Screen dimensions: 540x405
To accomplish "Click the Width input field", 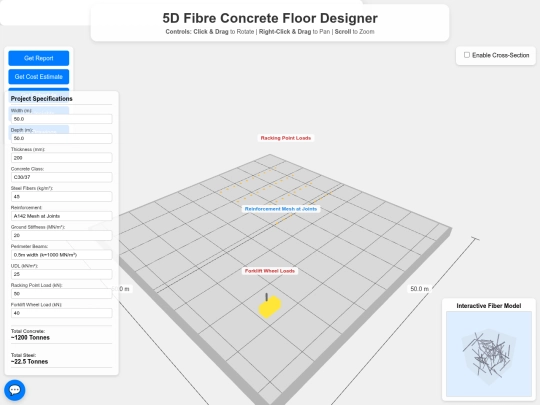I will tap(62, 119).
